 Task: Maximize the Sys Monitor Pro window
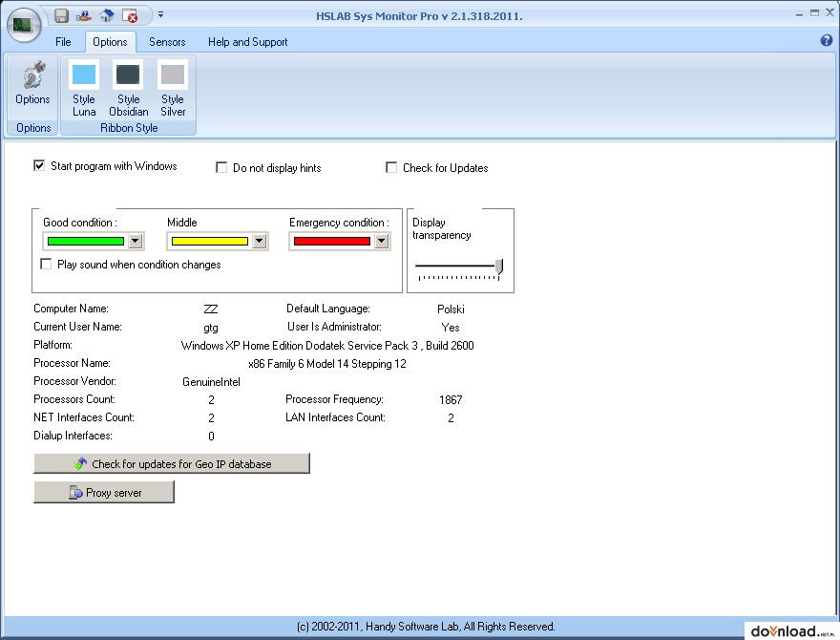814,12
